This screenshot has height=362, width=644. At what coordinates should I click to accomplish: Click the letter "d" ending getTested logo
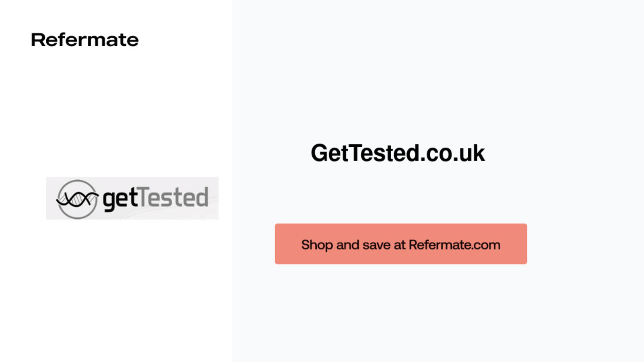[202, 197]
